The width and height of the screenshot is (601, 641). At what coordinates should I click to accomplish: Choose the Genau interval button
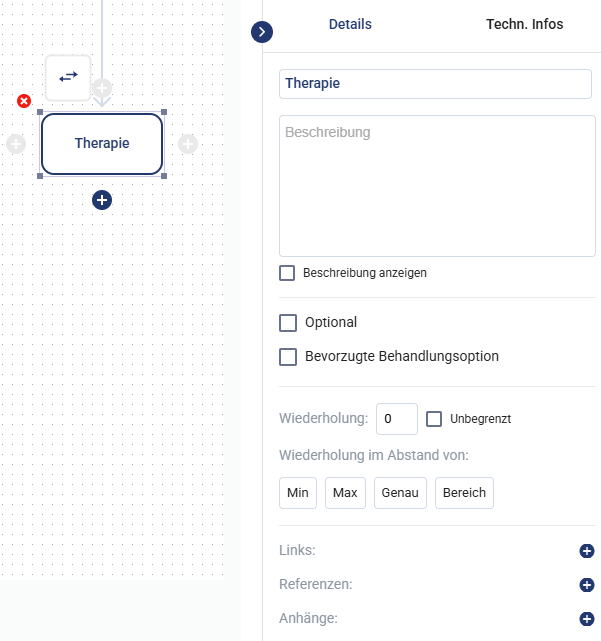[x=400, y=493]
